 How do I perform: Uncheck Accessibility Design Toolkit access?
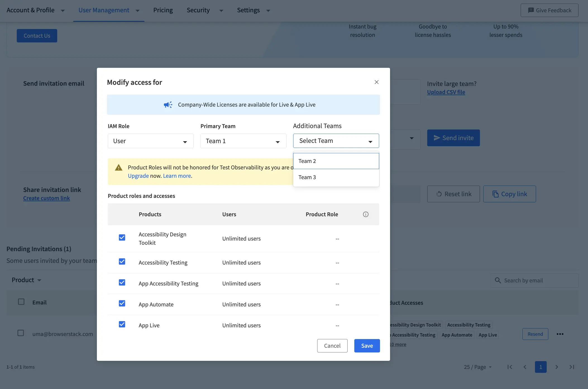122,237
